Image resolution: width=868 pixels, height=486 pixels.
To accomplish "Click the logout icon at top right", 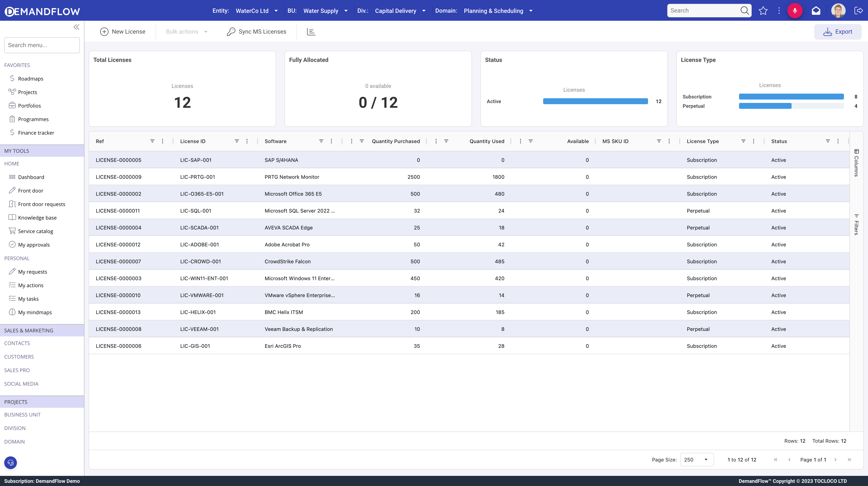I will tap(858, 11).
